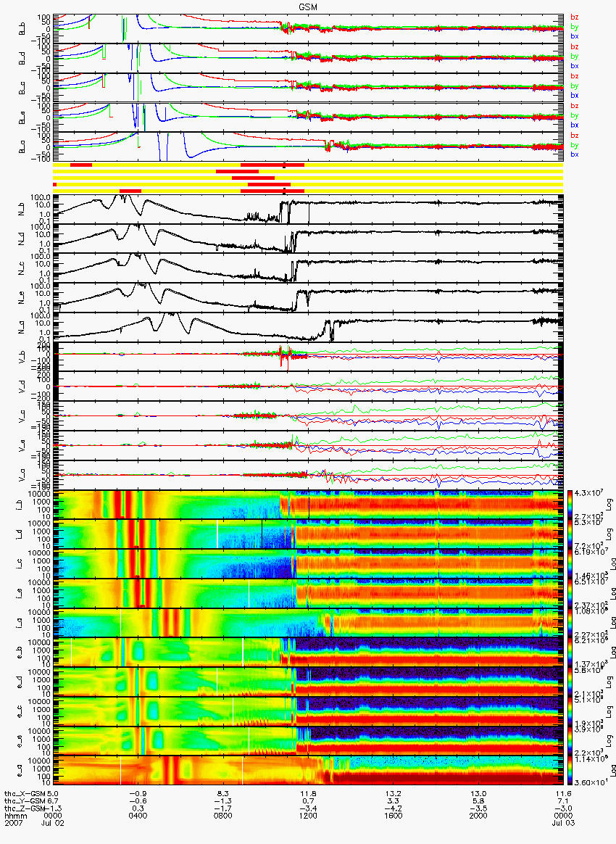Click the B_e panel axis label
Screen dimensions: 616x844
pyautogui.click(x=22, y=117)
